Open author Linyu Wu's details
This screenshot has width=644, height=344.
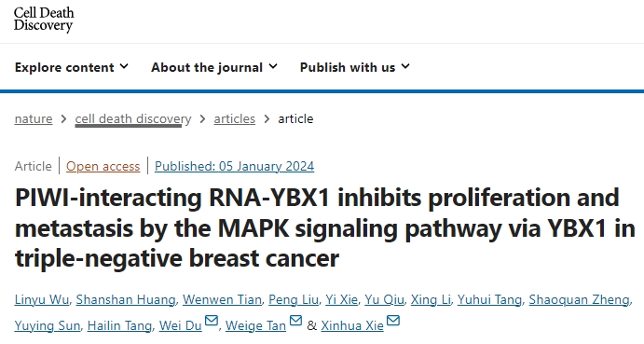point(42,299)
